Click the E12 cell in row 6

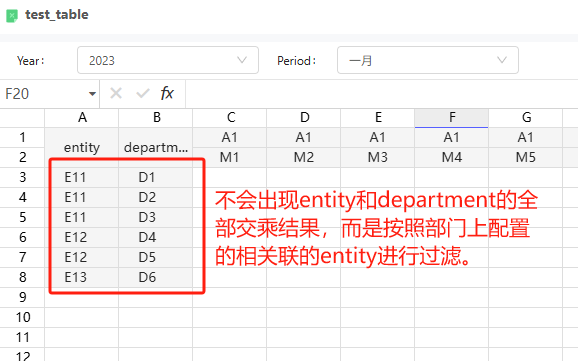[82, 237]
